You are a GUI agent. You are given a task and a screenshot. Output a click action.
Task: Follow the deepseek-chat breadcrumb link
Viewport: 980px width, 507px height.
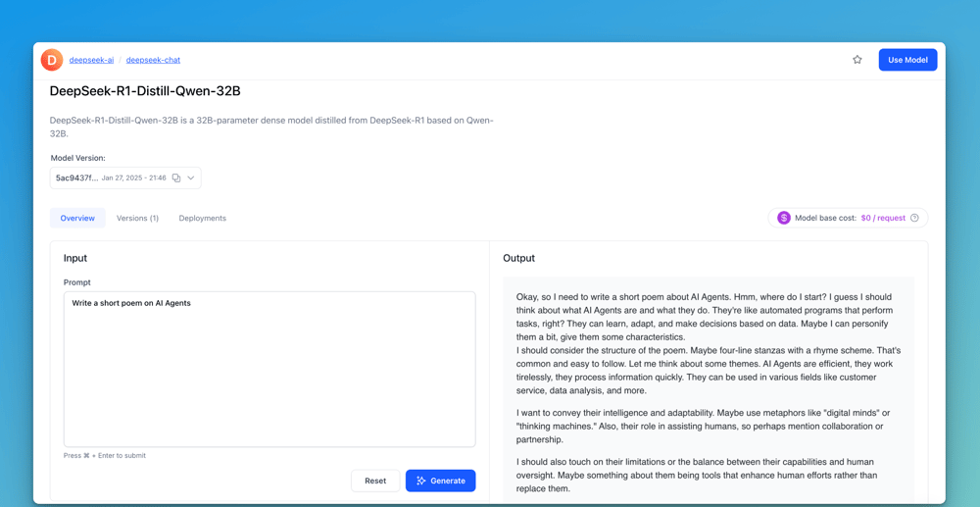(x=153, y=60)
